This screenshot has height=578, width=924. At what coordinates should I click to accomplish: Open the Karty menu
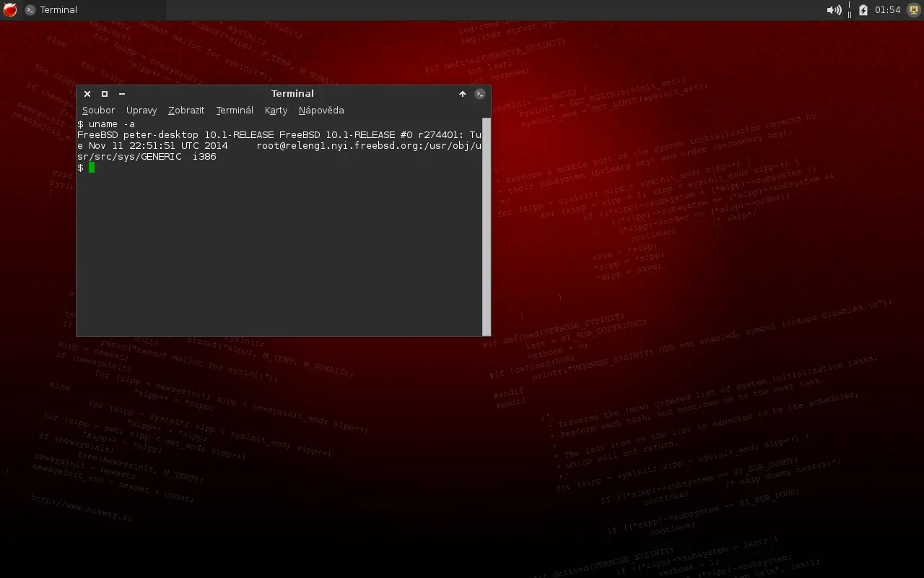pyautogui.click(x=276, y=110)
